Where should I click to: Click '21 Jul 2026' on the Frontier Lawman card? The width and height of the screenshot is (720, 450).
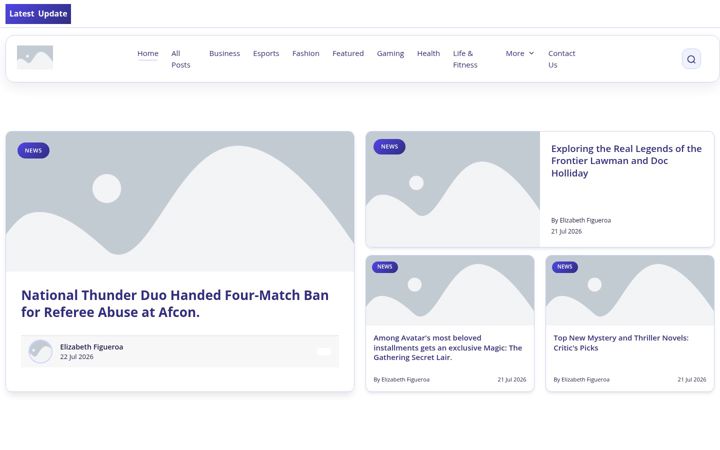point(566,231)
